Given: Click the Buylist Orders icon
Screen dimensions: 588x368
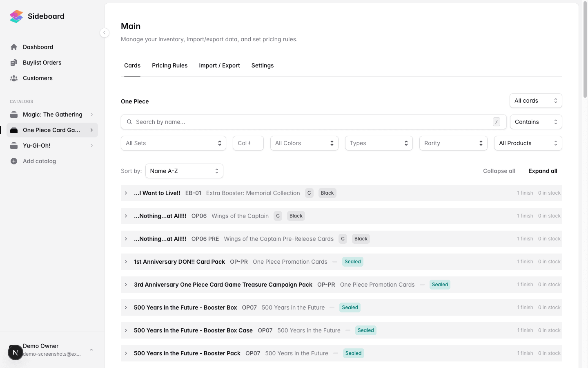Looking at the screenshot, I should [x=14, y=63].
